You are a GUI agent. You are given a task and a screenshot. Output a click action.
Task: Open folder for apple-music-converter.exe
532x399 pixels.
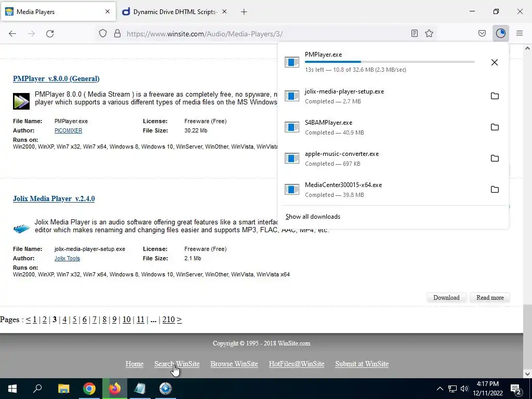pyautogui.click(x=495, y=158)
